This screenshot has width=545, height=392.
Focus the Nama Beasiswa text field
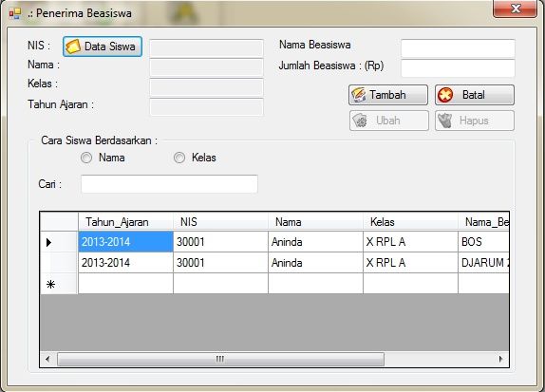(x=458, y=48)
